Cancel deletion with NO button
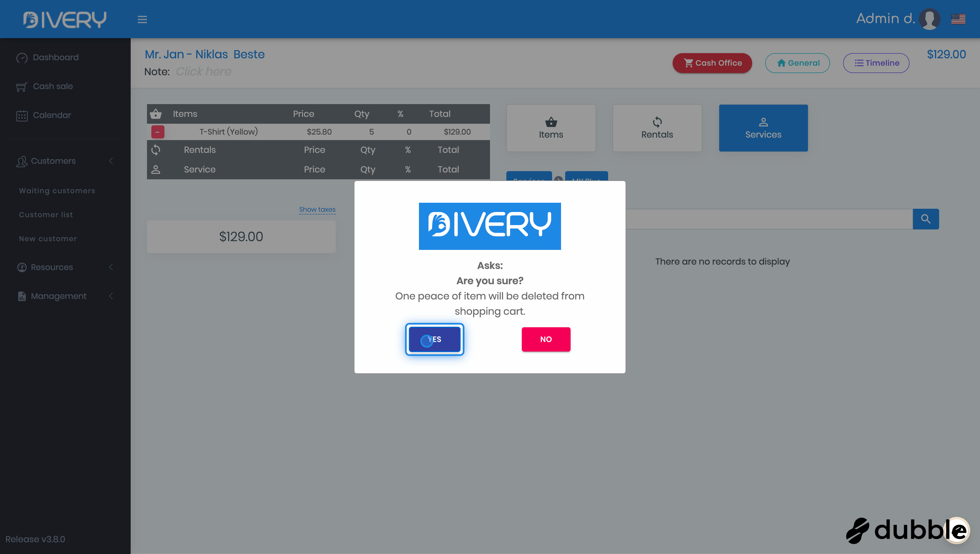980x554 pixels. pyautogui.click(x=546, y=339)
